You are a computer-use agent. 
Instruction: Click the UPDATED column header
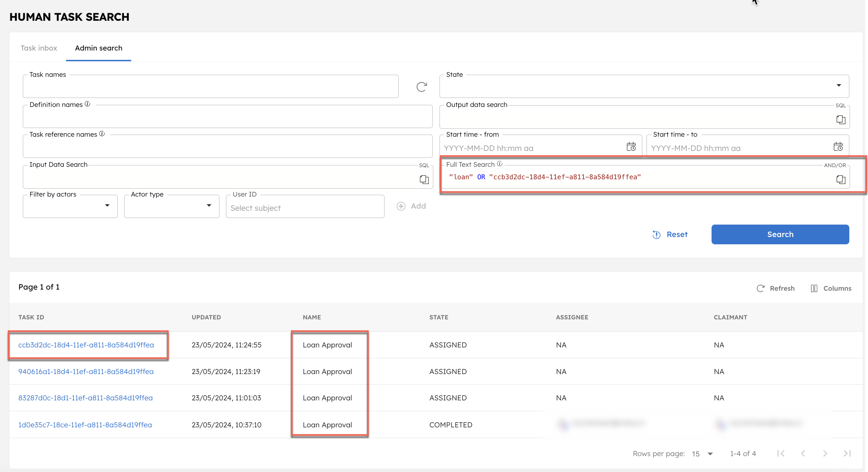point(206,317)
